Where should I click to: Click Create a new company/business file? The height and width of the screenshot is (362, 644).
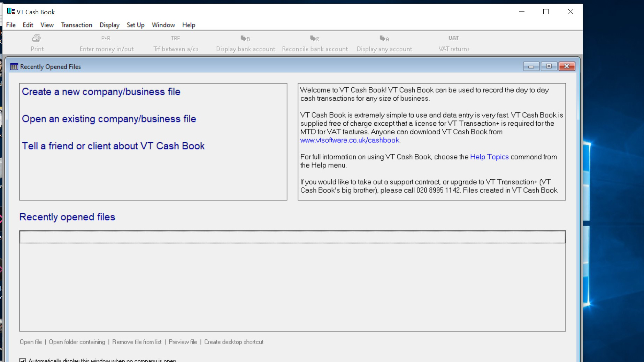[x=101, y=92]
